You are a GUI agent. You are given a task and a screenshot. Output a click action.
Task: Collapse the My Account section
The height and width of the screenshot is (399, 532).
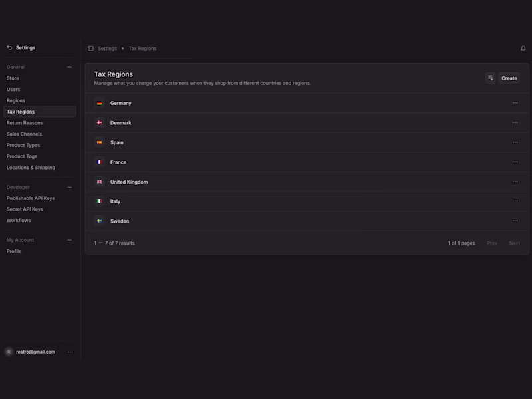tap(70, 240)
